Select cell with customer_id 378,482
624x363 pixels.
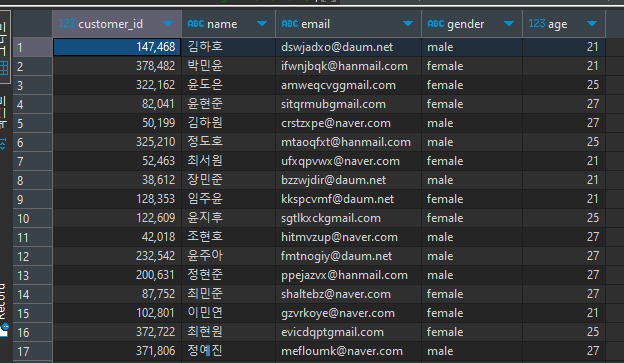click(x=117, y=66)
